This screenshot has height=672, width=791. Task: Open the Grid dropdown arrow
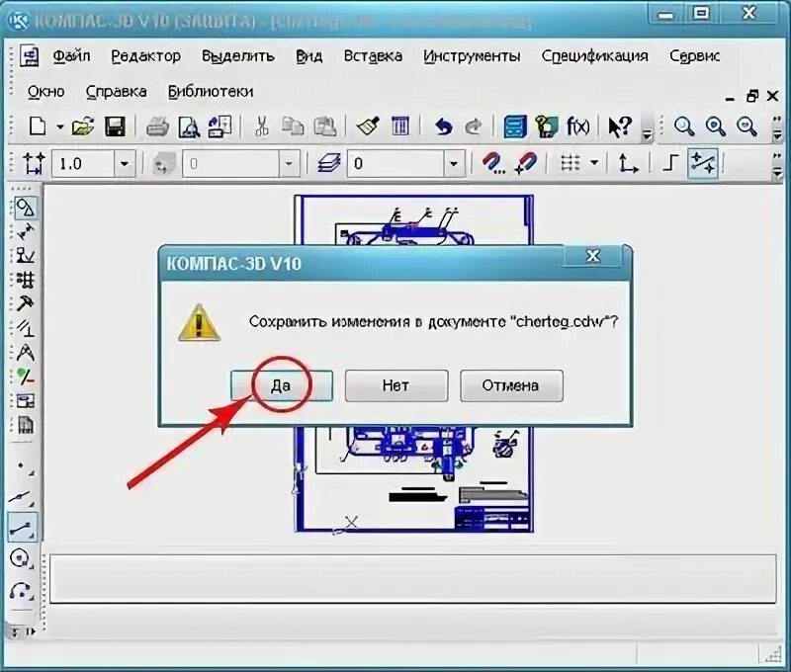pos(594,163)
